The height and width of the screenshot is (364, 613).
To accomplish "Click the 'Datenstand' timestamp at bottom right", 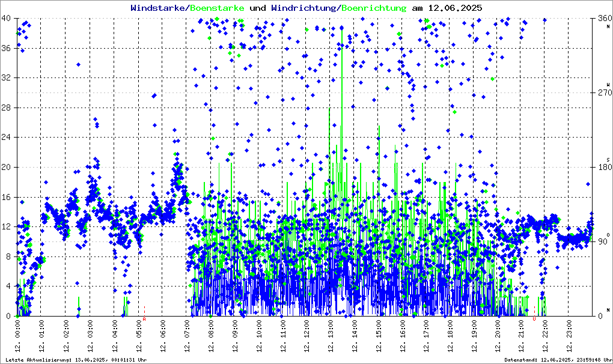I will pos(557,360).
